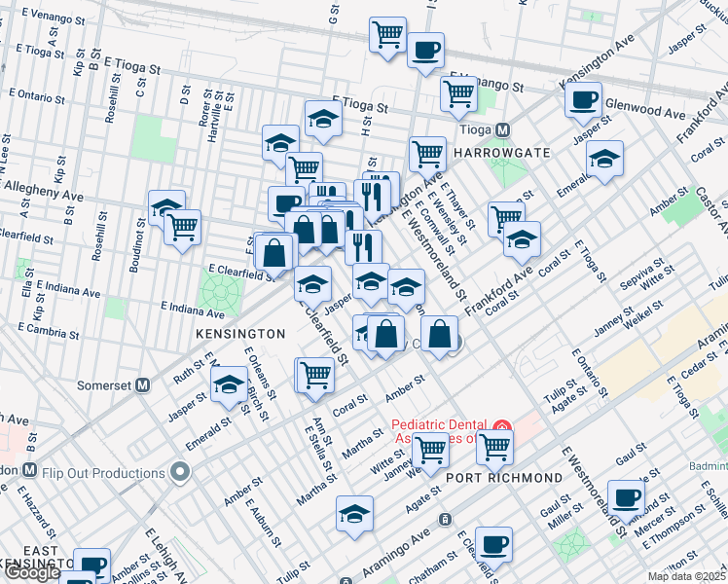Click the school marker near Somerset station
The height and width of the screenshot is (584, 728).
click(x=229, y=384)
